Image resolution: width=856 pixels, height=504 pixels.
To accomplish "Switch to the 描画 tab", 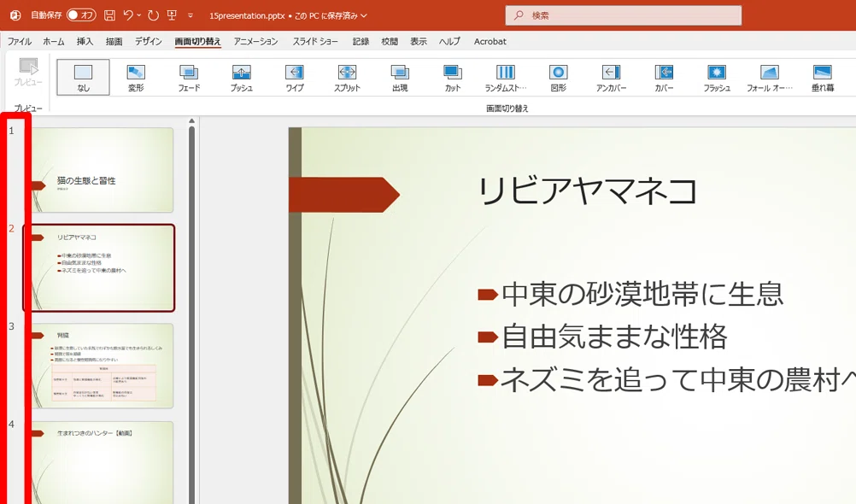I will click(114, 42).
